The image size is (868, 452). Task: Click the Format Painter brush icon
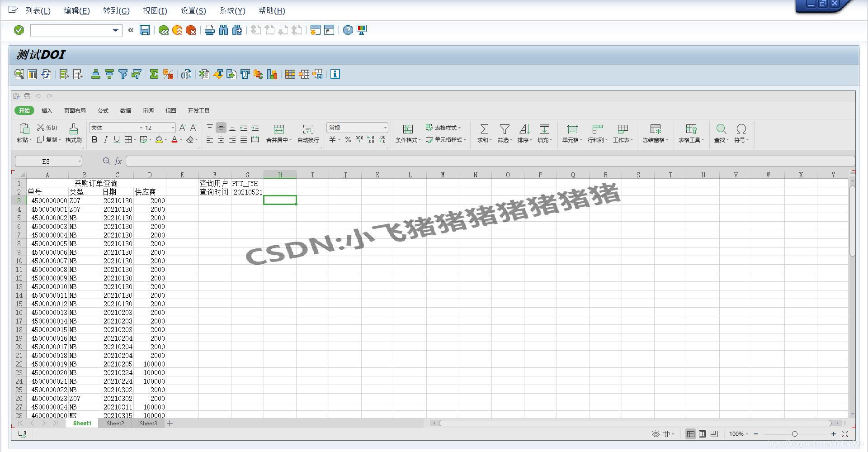(74, 129)
